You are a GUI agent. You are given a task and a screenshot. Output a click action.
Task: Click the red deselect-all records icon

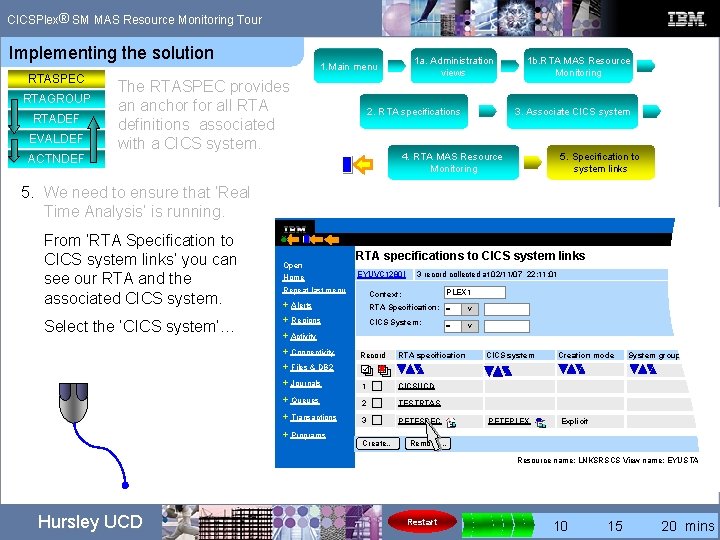384,370
